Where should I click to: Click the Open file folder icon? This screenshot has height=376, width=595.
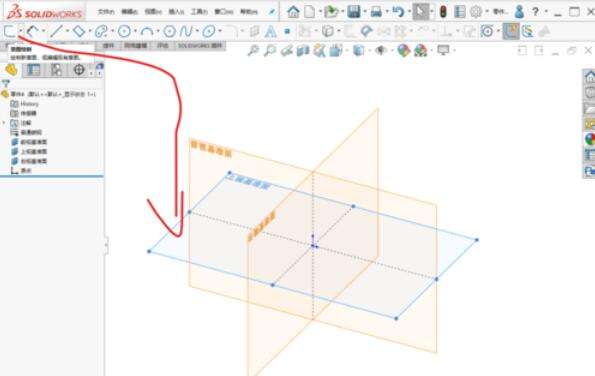[x=331, y=12]
